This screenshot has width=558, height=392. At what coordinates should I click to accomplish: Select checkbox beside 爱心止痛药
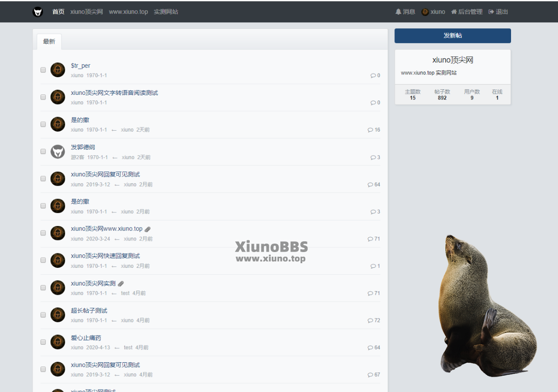43,342
